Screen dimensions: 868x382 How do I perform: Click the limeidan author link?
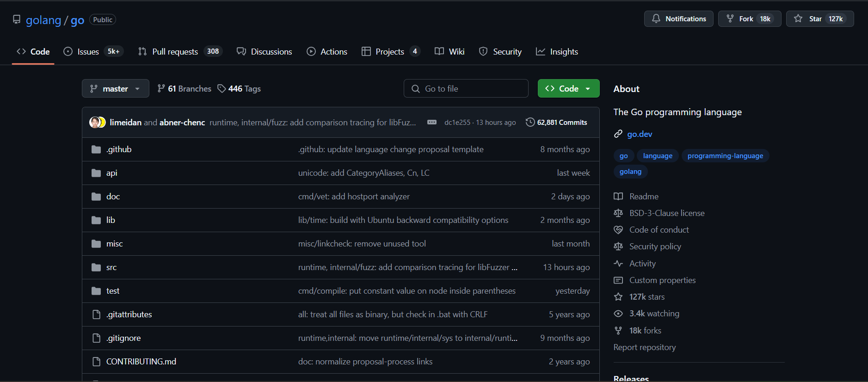click(125, 123)
